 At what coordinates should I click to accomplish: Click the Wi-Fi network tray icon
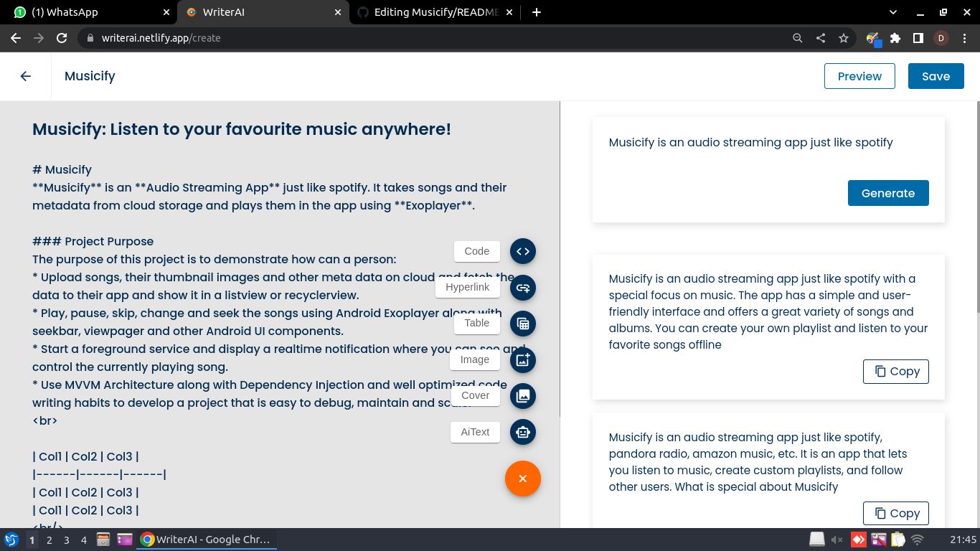(918, 540)
